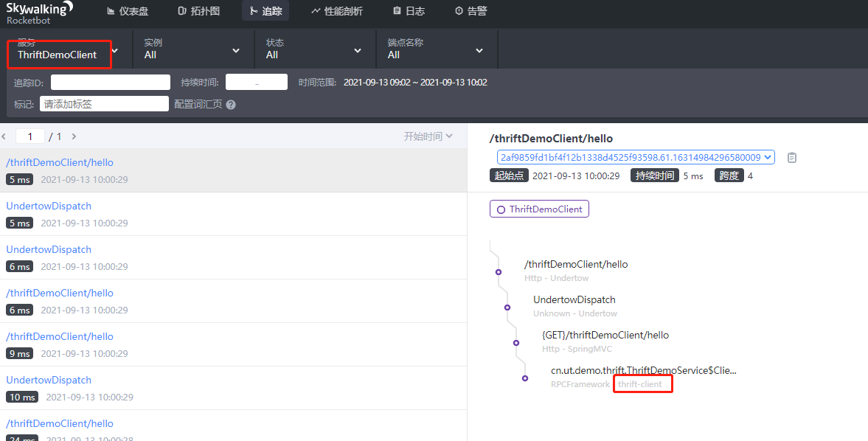Open the 告警 alarm tab

point(471,11)
